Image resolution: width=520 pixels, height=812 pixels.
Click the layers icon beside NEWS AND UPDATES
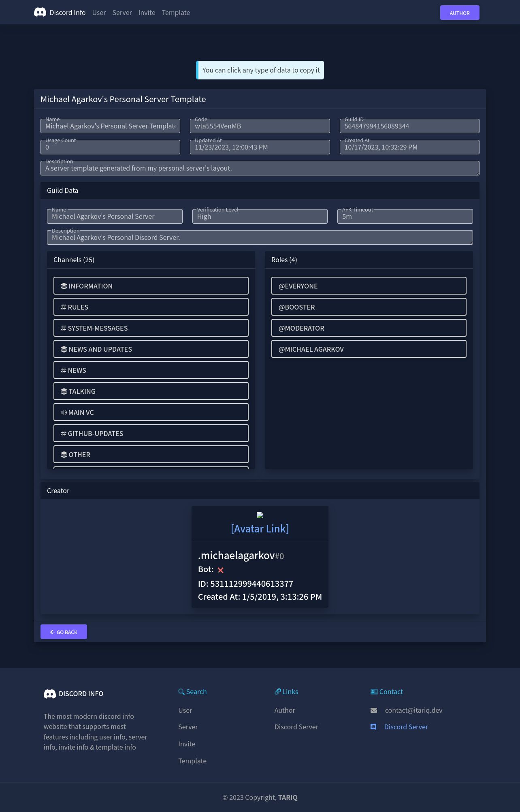point(64,349)
